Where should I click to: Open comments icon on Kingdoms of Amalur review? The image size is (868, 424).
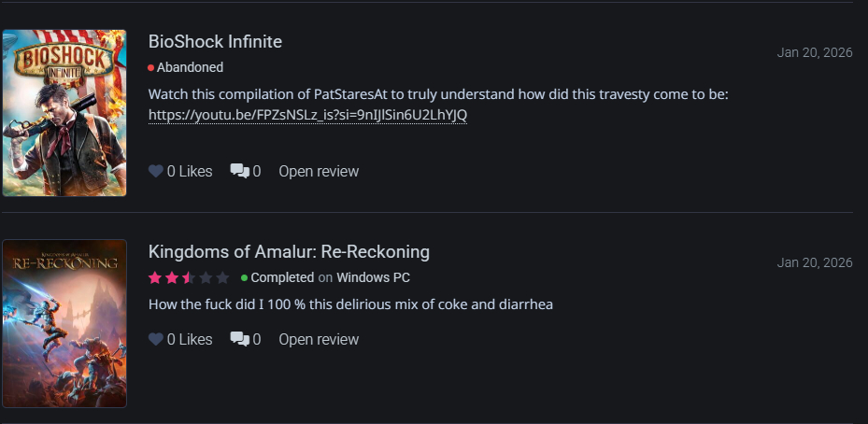[x=239, y=340]
